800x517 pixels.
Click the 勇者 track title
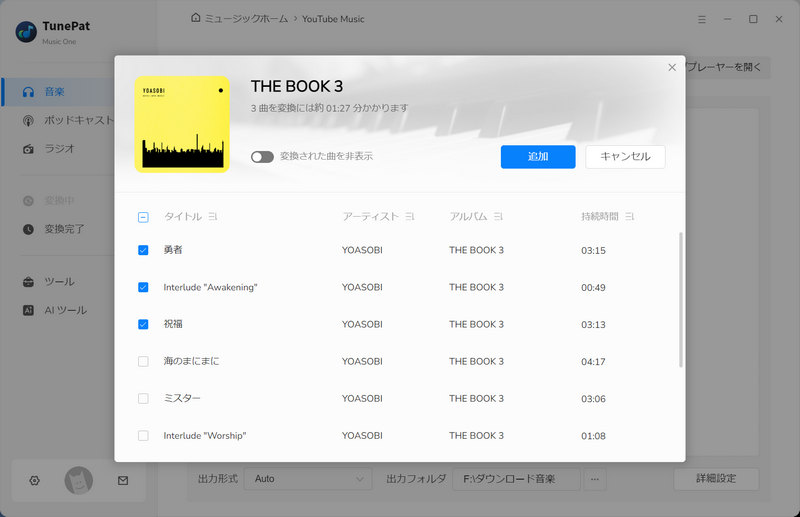173,250
